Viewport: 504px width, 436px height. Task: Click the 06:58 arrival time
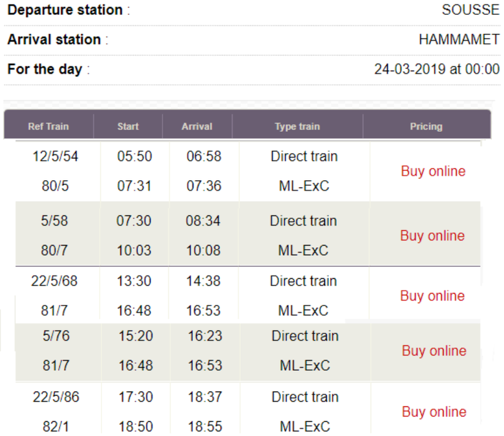click(x=203, y=156)
